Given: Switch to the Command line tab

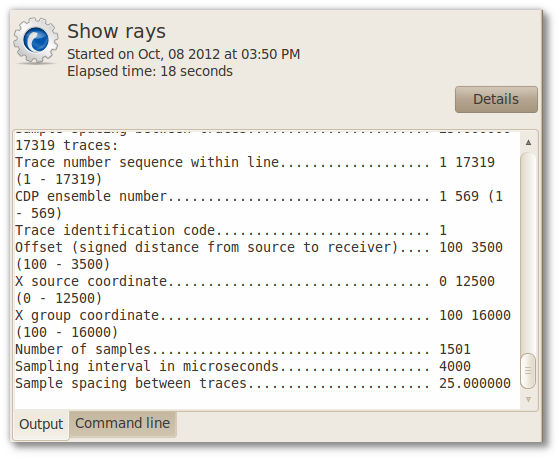Looking at the screenshot, I should pos(122,423).
